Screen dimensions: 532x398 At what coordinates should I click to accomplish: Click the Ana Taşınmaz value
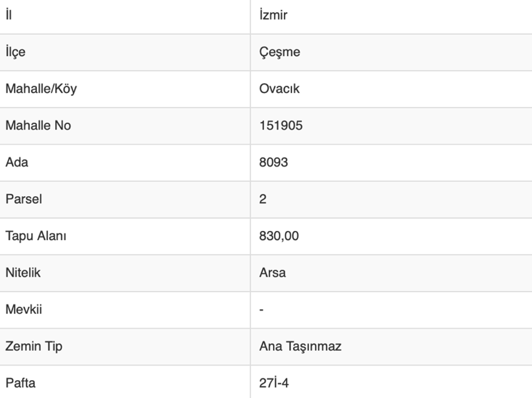[300, 346]
